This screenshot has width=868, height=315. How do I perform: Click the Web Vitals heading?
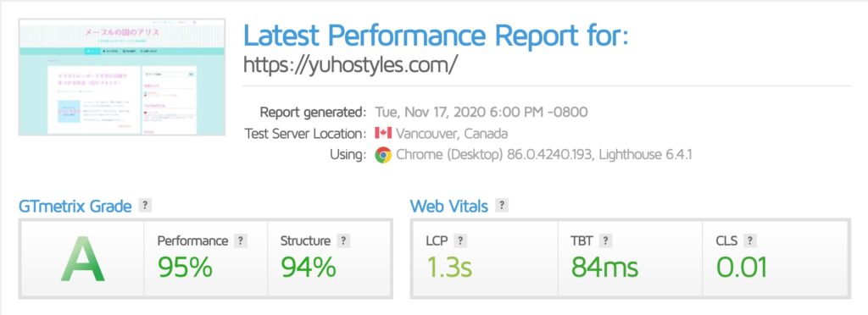(449, 206)
